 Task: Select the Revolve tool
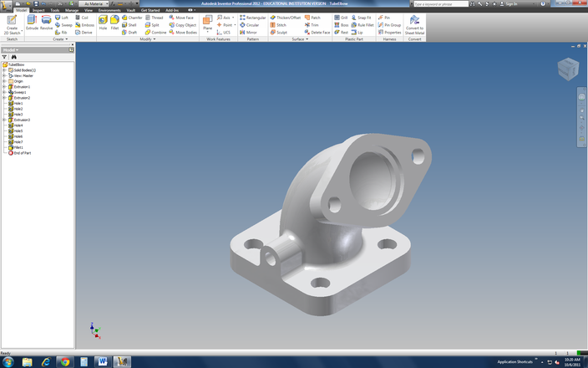point(46,23)
